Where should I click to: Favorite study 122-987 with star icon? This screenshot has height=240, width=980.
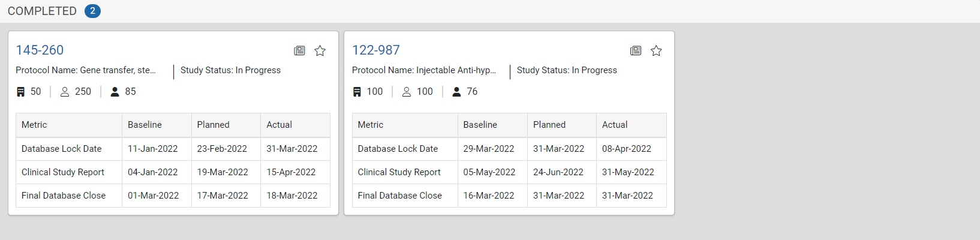[x=656, y=51]
